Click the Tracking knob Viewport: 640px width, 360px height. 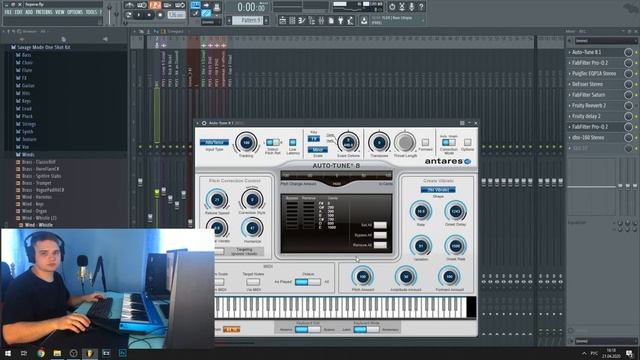tap(246, 142)
